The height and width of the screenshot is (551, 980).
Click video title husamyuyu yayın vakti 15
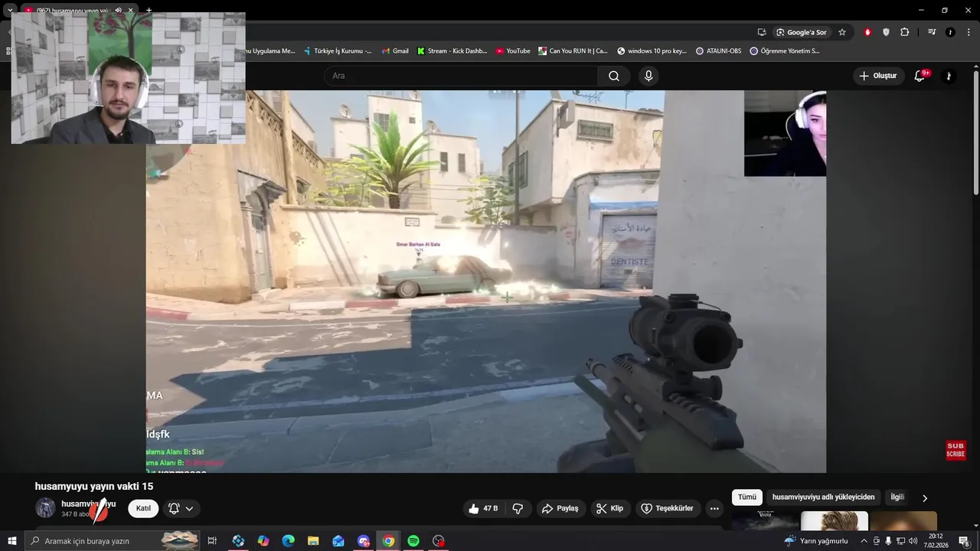pos(94,487)
